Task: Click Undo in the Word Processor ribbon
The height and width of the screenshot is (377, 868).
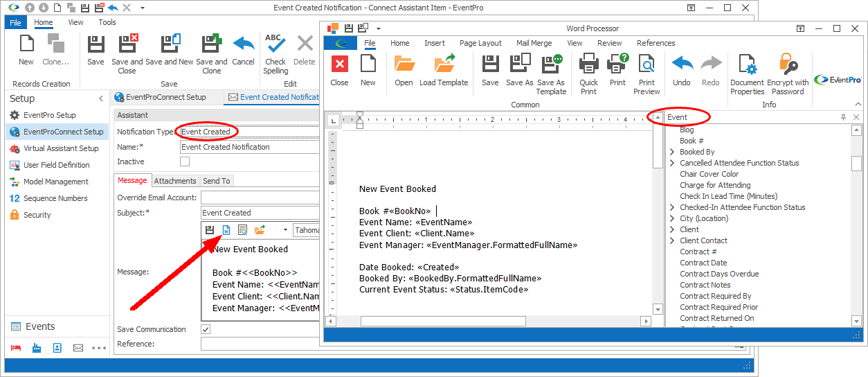Action: point(682,69)
